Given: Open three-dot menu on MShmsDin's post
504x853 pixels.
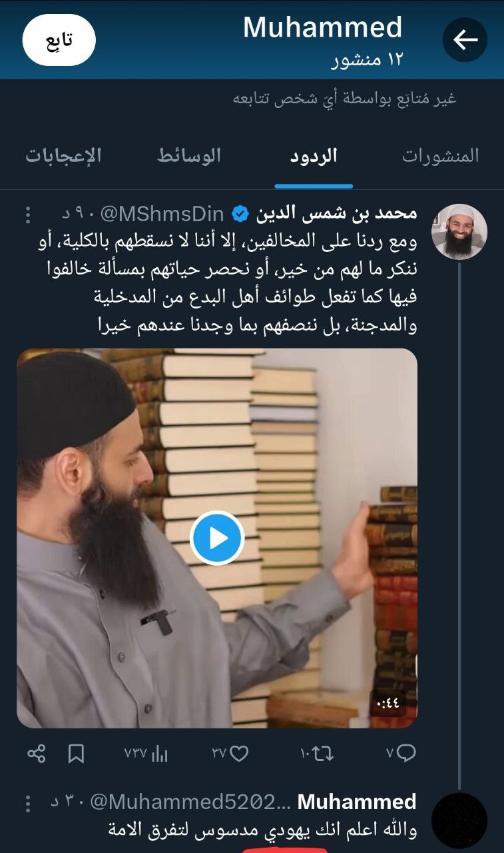Looking at the screenshot, I should tap(27, 215).
